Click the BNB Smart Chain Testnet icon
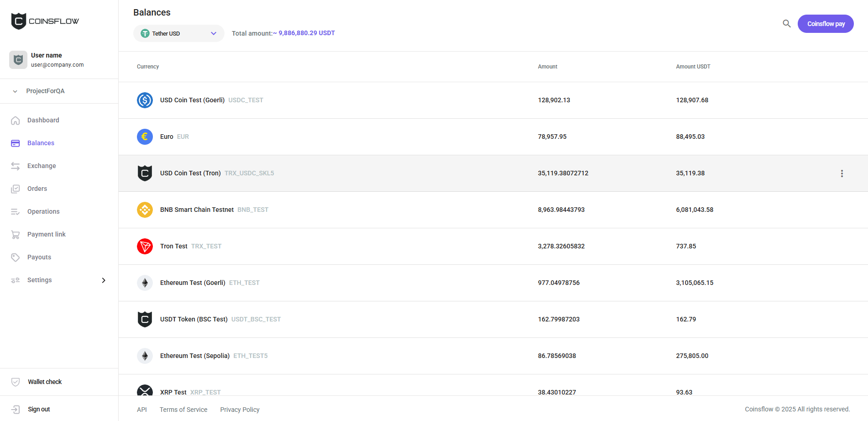Viewport: 868px width, 421px height. [145, 210]
